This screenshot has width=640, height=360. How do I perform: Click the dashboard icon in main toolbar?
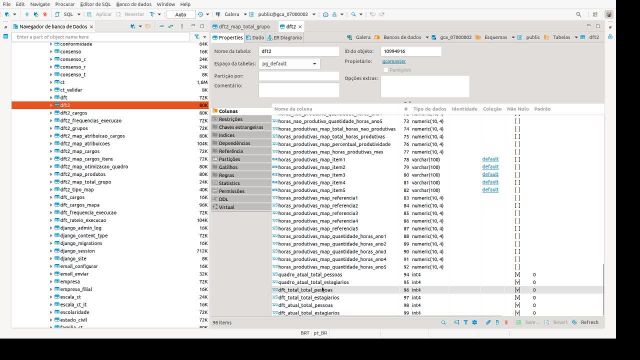[325, 14]
